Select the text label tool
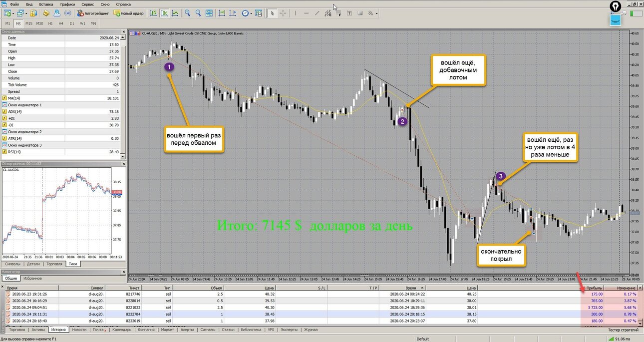 349,13
